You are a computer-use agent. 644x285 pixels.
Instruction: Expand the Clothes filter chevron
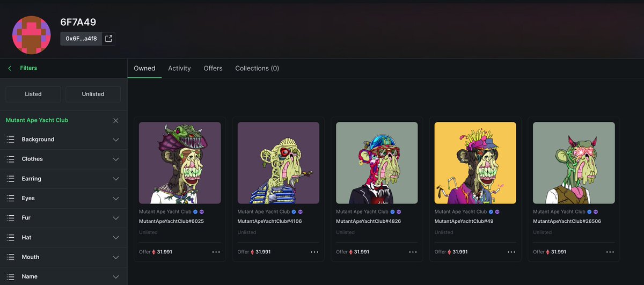[x=116, y=159]
